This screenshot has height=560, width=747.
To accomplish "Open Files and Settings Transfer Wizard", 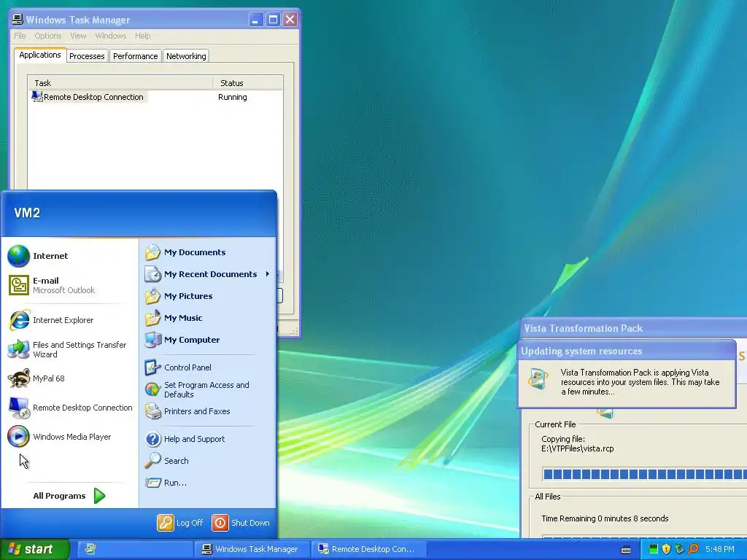I will tap(68, 349).
